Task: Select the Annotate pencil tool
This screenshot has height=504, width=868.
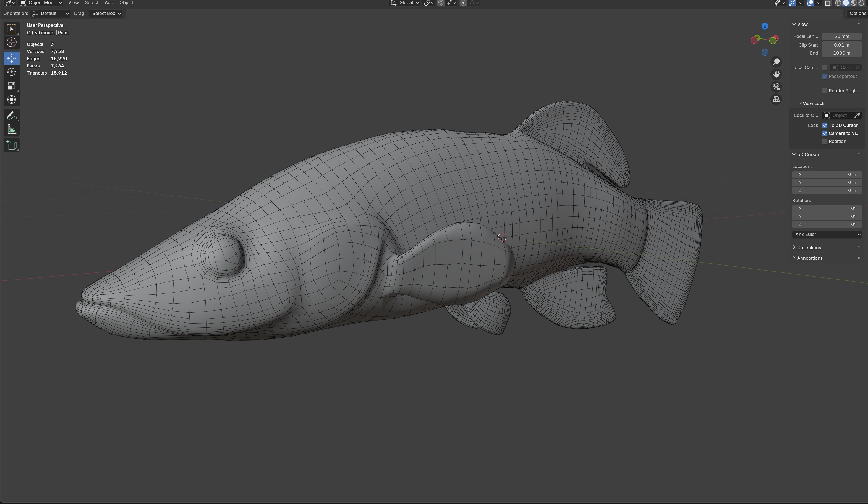Action: [x=11, y=116]
